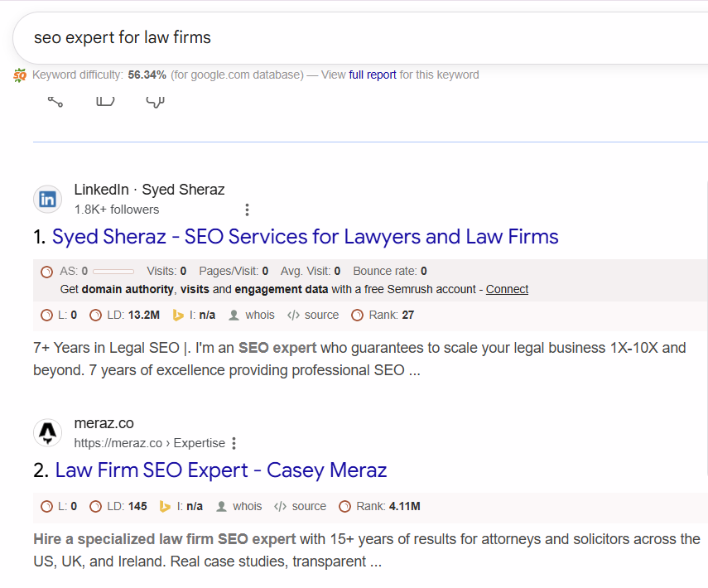Click https://meraz.co › Expertise breadcrumb
Viewport: 708px width, 588px height.
coord(149,443)
